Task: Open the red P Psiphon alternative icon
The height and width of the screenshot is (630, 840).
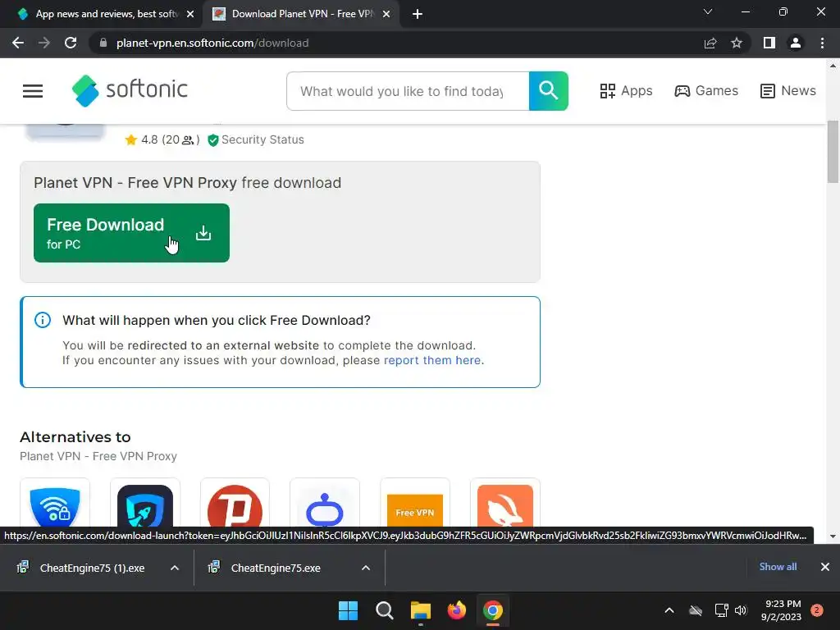Action: click(235, 504)
